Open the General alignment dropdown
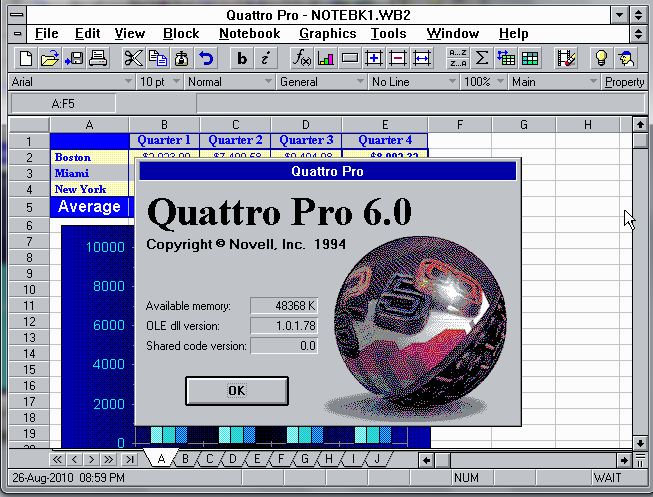 pos(360,82)
